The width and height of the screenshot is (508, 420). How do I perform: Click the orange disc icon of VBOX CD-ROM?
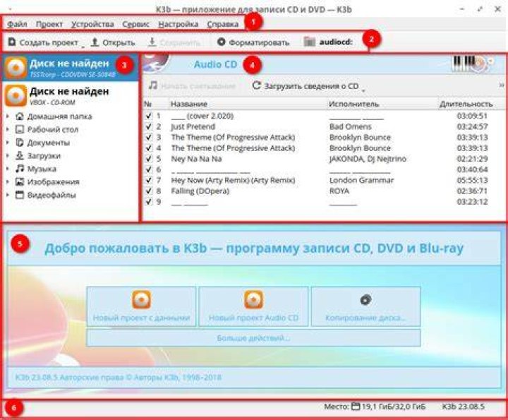16,95
